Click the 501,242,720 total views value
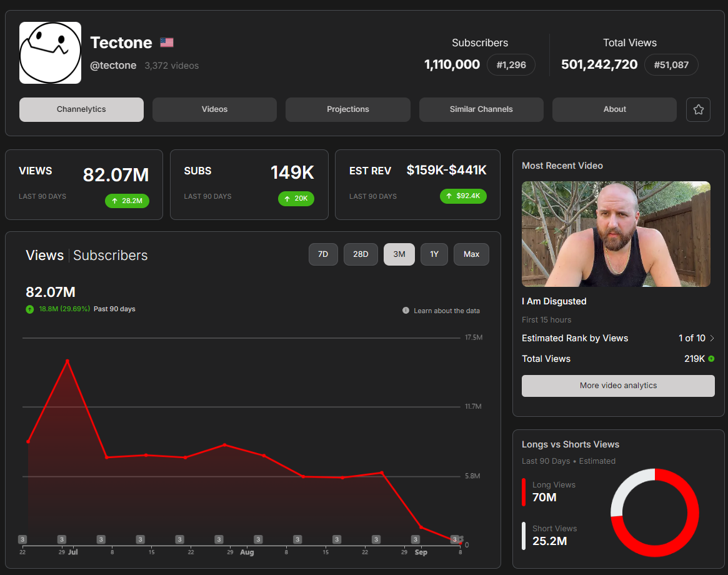The height and width of the screenshot is (575, 728). point(599,64)
